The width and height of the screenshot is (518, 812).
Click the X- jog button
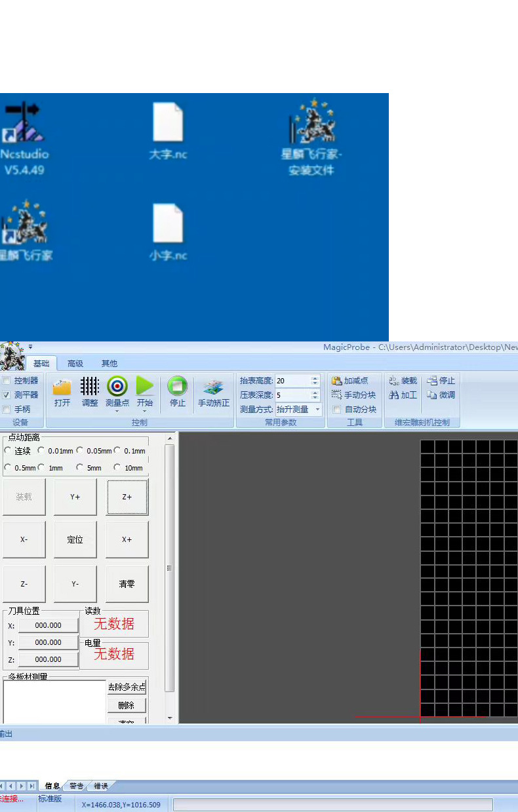(x=24, y=540)
